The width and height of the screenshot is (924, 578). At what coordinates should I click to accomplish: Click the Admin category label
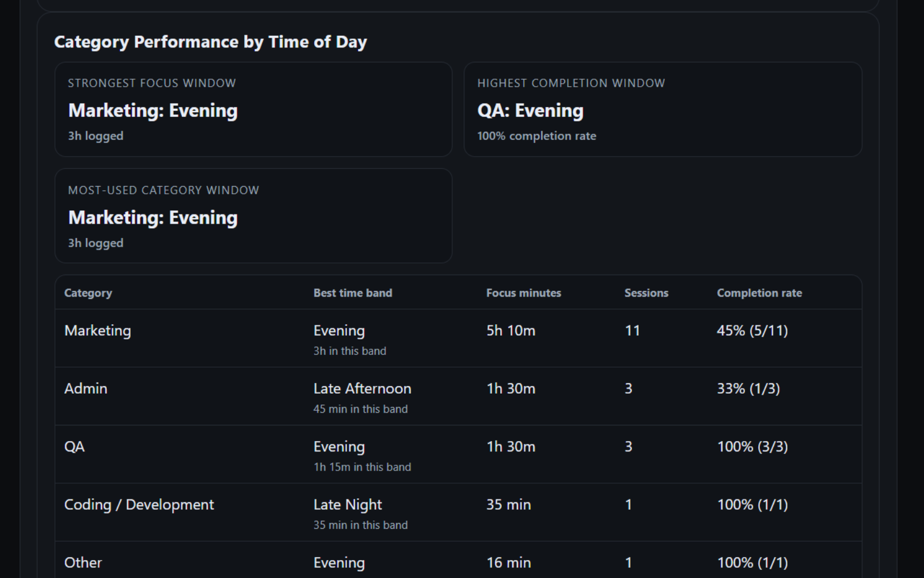(x=85, y=388)
